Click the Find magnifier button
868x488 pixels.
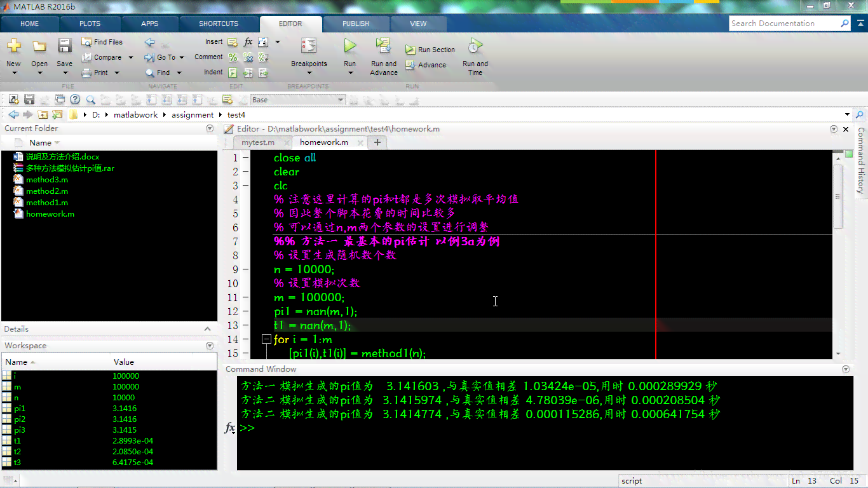pos(158,72)
